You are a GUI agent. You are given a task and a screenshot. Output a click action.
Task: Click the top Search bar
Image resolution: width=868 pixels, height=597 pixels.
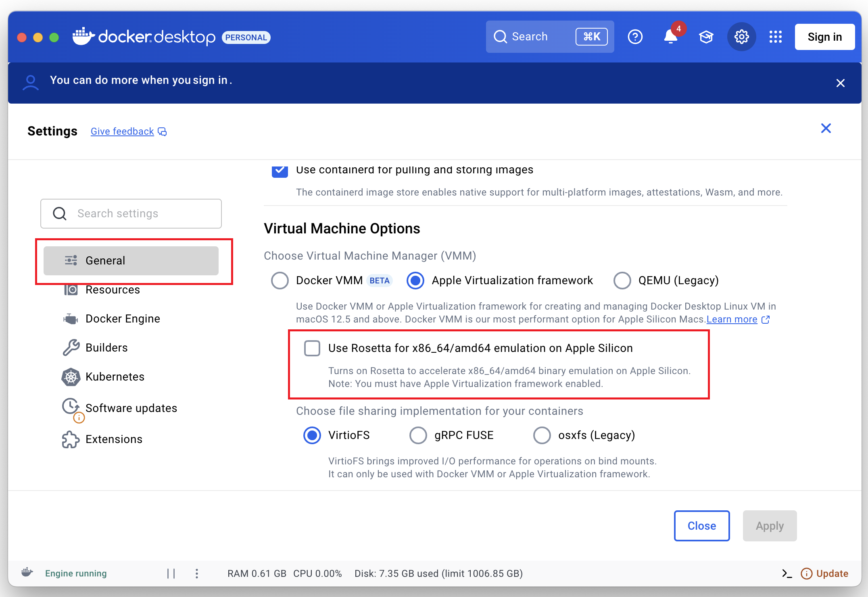click(x=550, y=37)
